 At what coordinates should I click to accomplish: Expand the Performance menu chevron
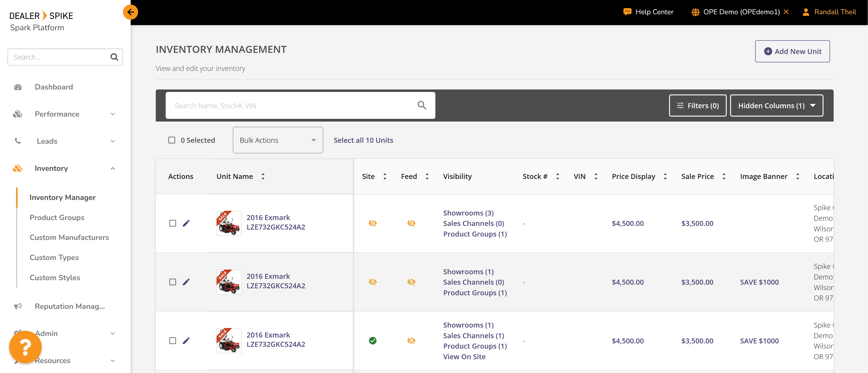113,114
